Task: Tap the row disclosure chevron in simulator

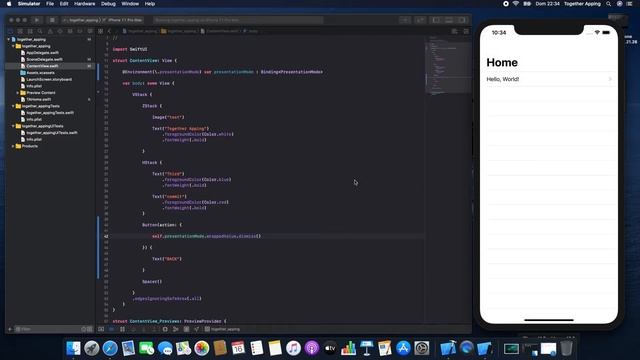Action: coord(610,79)
